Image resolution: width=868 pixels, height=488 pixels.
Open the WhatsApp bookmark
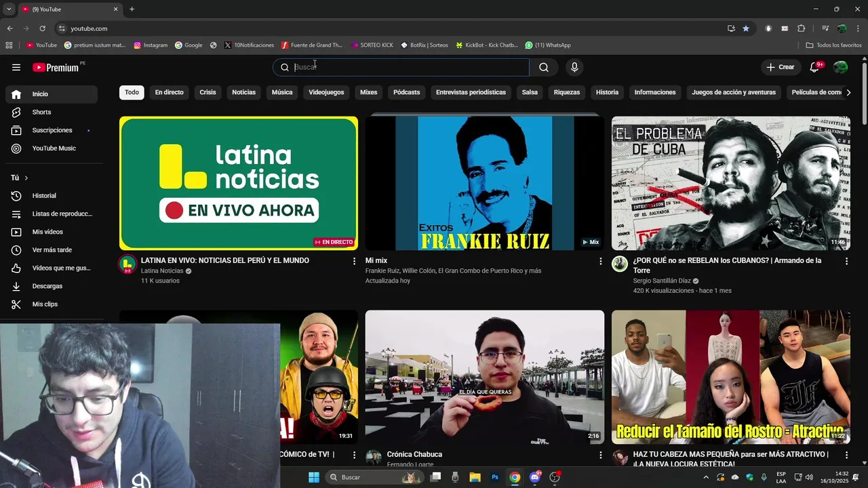click(548, 45)
